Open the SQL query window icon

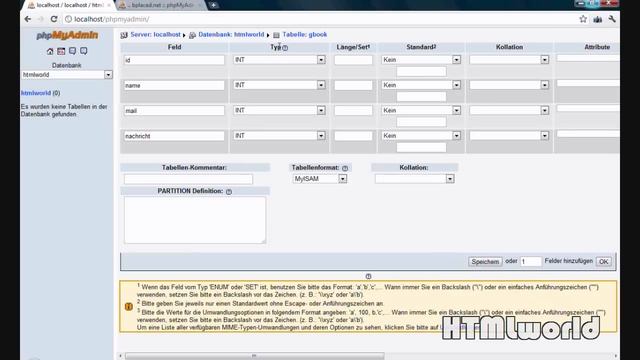point(61,51)
